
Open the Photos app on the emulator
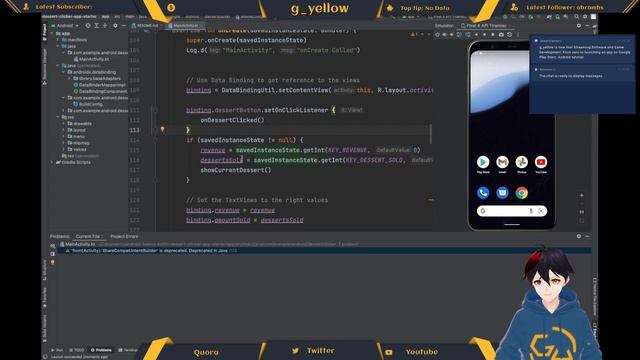[x=522, y=162]
